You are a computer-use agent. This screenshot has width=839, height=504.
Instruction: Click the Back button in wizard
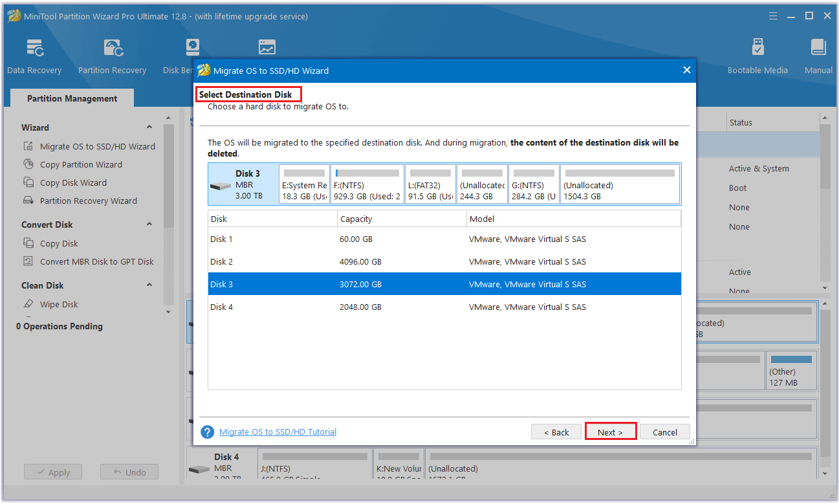pyautogui.click(x=556, y=432)
